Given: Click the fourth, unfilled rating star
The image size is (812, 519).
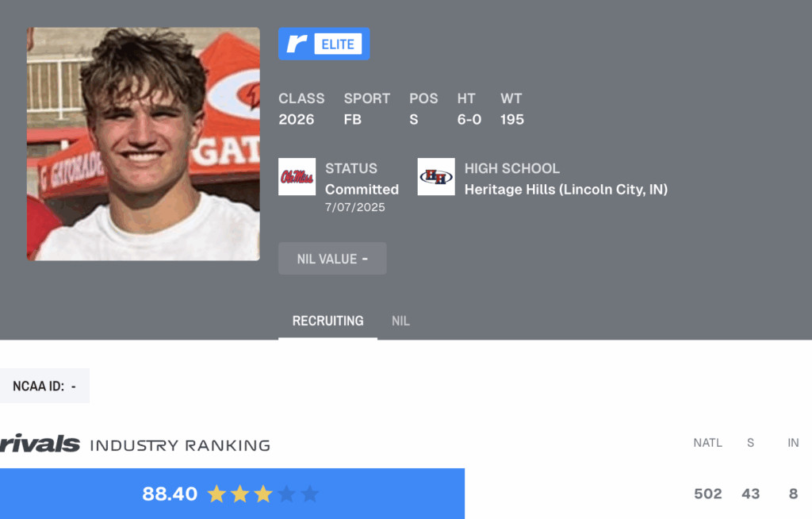Looking at the screenshot, I should click(x=287, y=494).
